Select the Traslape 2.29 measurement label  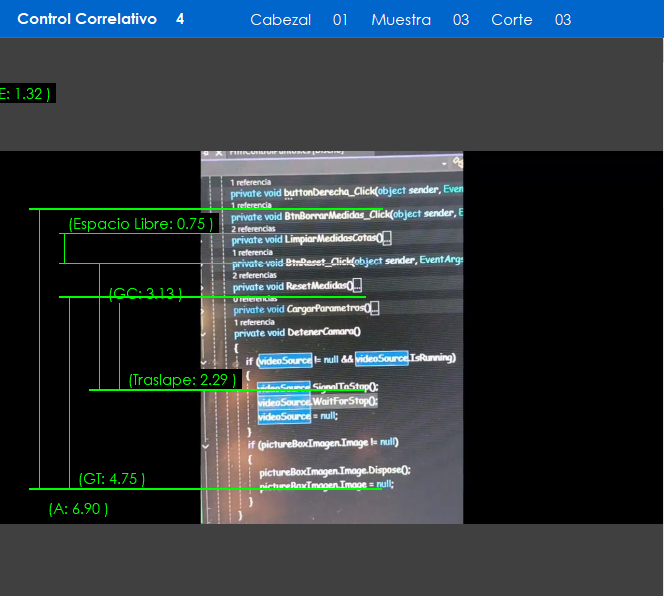[183, 380]
